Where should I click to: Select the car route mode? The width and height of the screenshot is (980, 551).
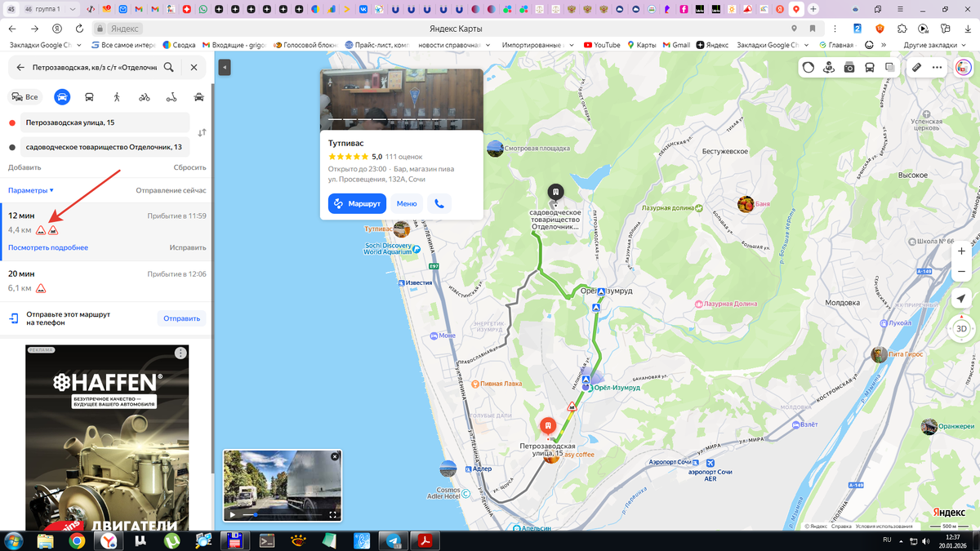click(x=62, y=97)
